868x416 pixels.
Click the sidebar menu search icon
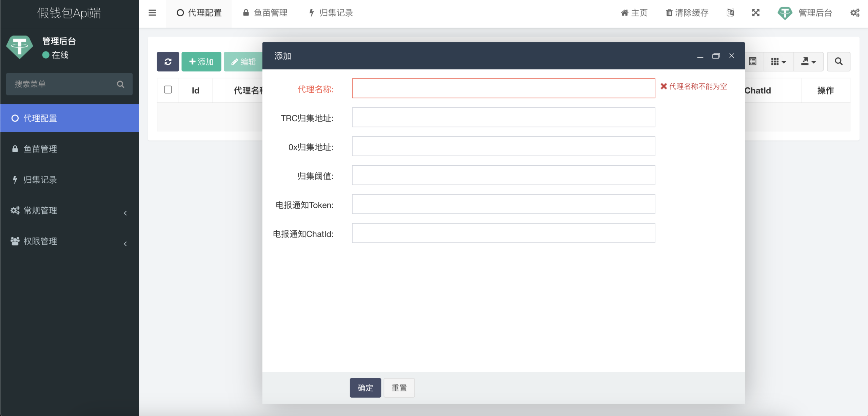(x=120, y=84)
